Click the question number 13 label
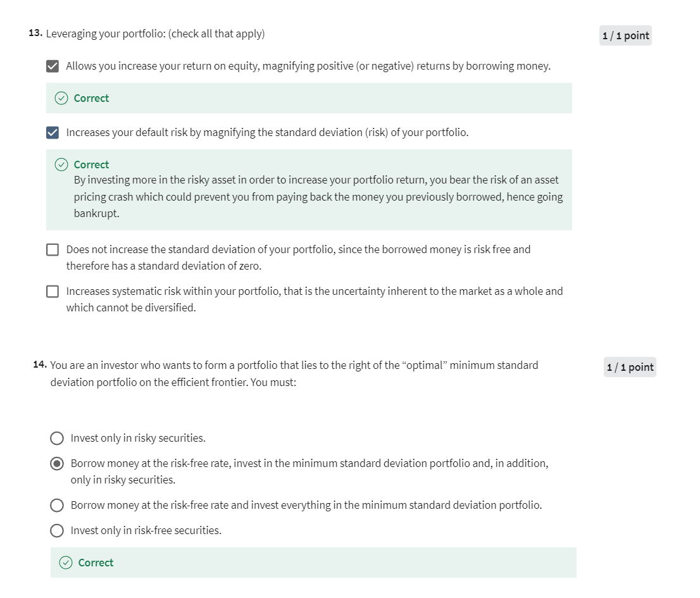The height and width of the screenshot is (598, 700). (35, 34)
